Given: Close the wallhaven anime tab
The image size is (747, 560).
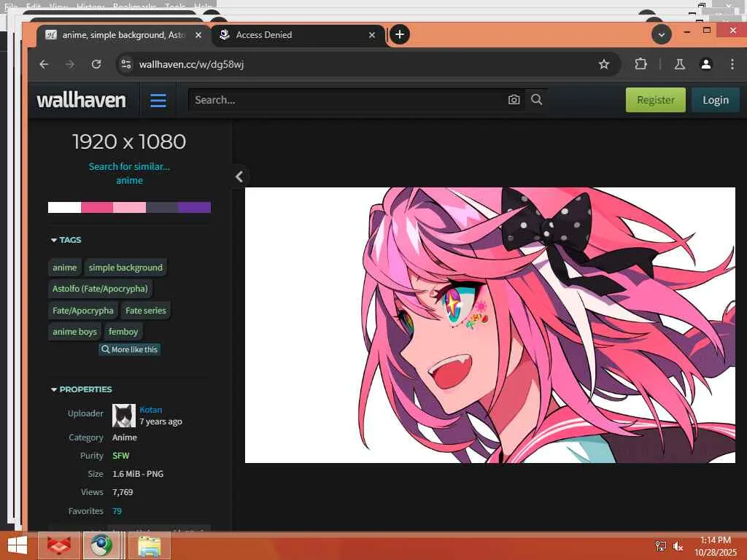Looking at the screenshot, I should (x=198, y=35).
